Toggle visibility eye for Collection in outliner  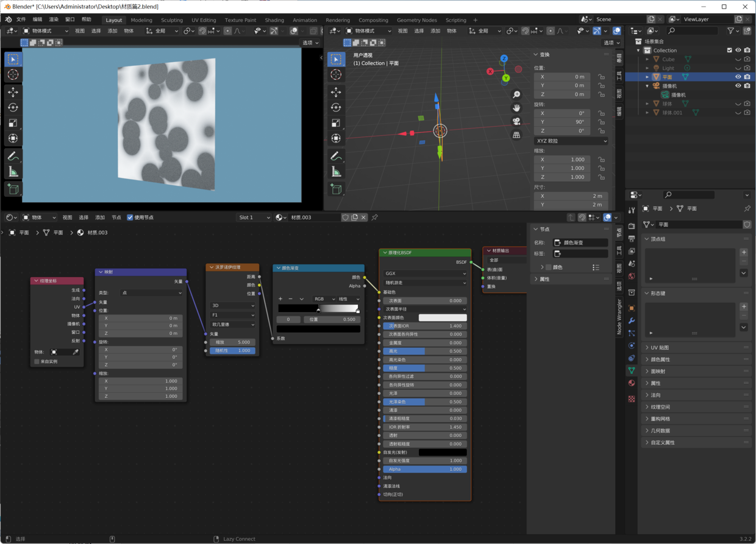tap(738, 51)
